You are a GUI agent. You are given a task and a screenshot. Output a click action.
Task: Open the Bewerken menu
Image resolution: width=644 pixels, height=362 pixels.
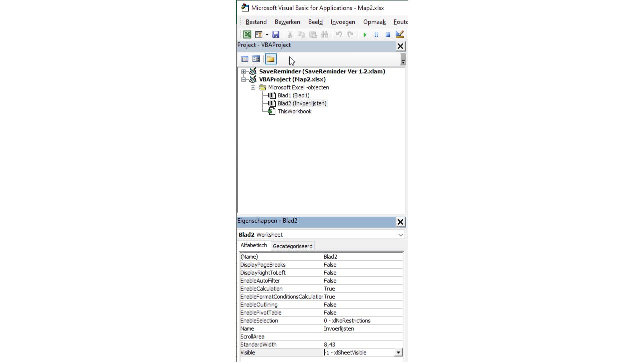(288, 22)
